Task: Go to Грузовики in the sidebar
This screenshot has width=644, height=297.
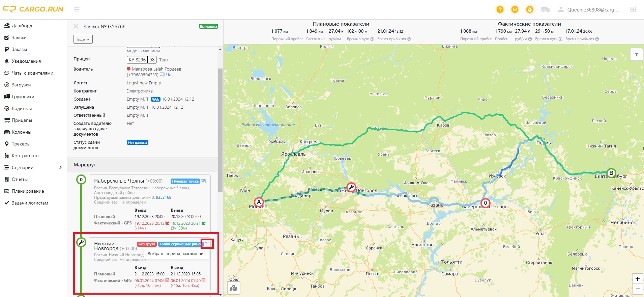Action: (23, 97)
